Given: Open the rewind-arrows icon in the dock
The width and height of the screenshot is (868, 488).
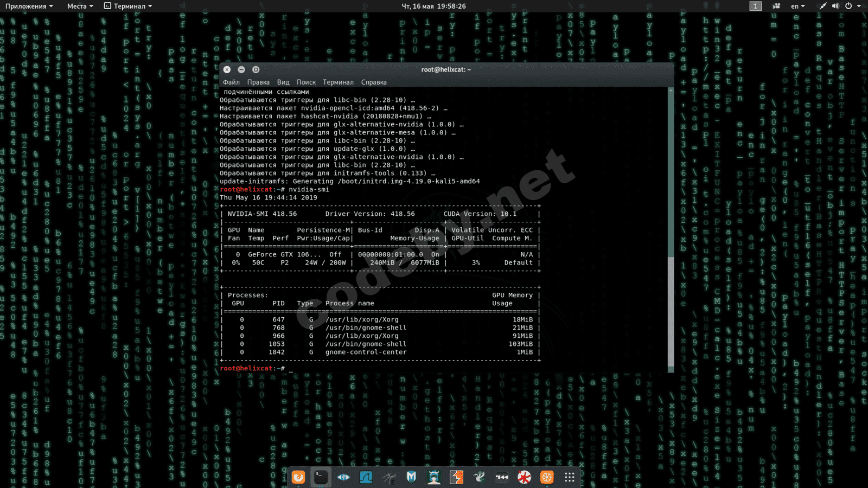Looking at the screenshot, I should (x=502, y=477).
